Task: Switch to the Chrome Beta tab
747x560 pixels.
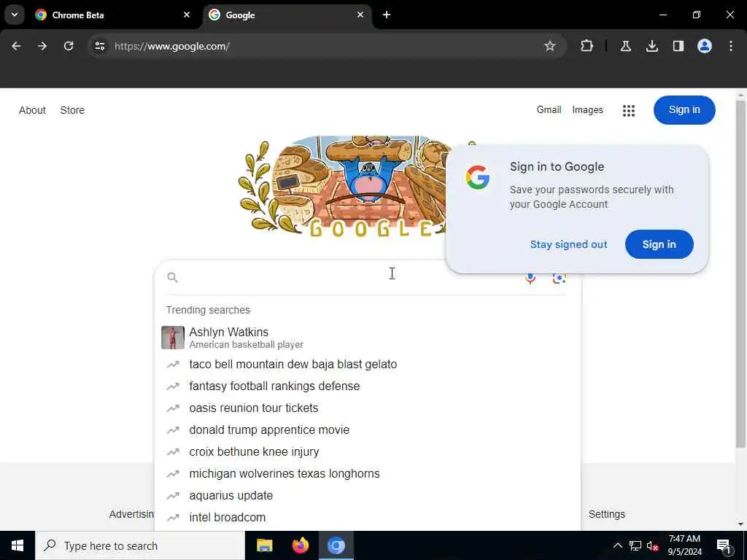Action: click(x=113, y=15)
